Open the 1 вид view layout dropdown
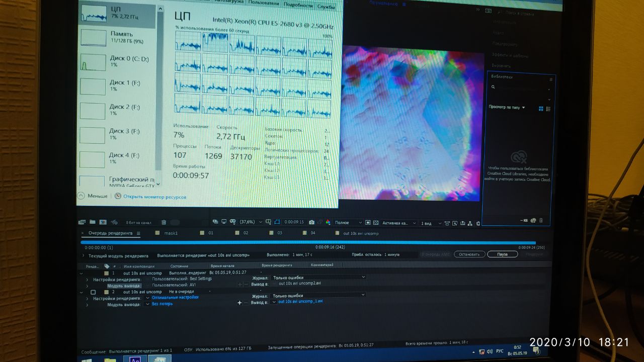 [x=431, y=223]
